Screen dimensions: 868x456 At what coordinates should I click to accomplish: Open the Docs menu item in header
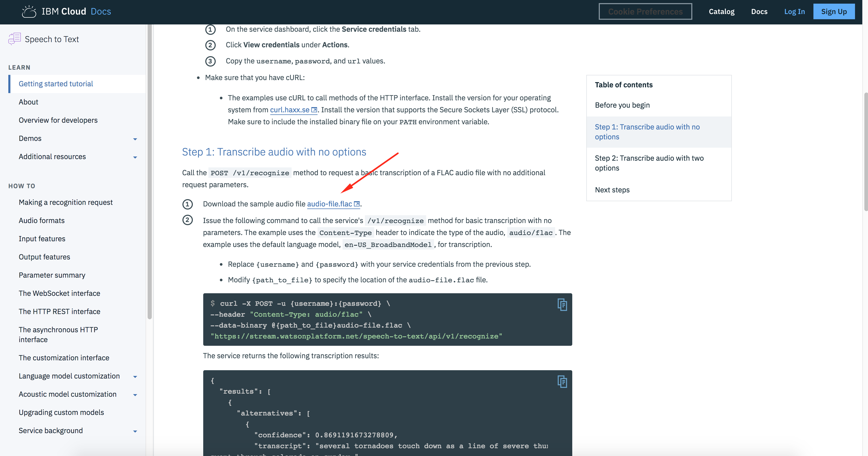tap(759, 11)
